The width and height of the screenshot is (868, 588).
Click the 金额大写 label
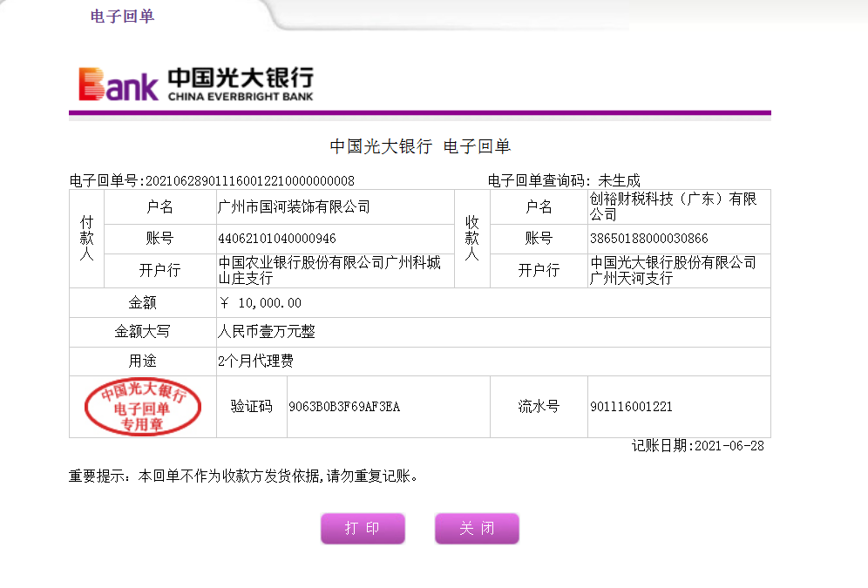[142, 331]
